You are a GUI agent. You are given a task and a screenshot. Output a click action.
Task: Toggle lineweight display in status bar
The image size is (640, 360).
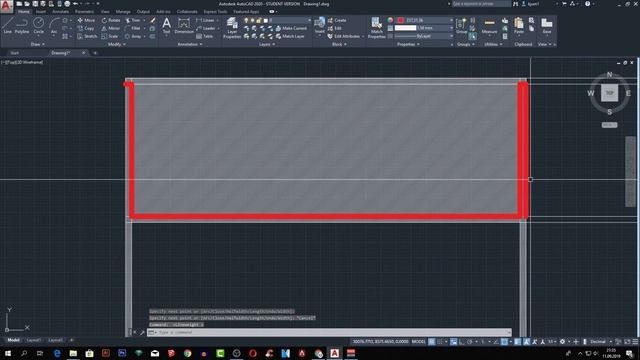[517, 342]
